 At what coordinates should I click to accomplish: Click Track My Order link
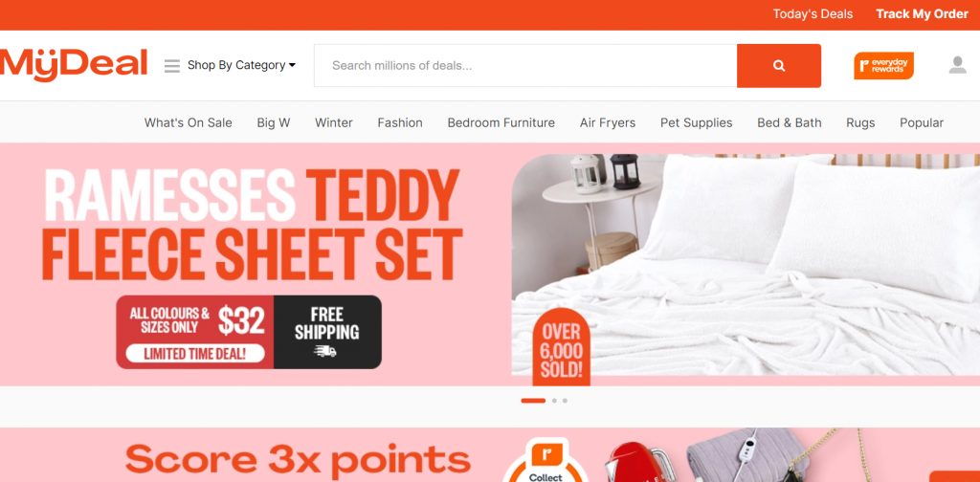(x=922, y=14)
